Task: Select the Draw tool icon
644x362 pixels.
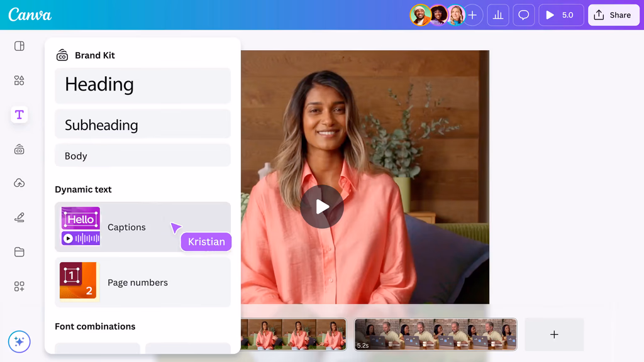Action: [19, 217]
